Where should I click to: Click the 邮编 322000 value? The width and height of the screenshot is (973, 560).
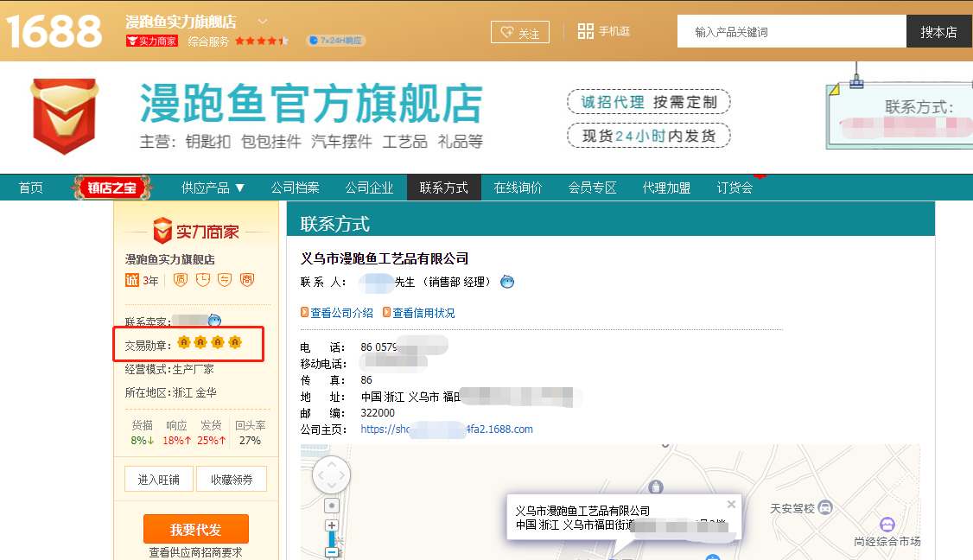pos(378,413)
